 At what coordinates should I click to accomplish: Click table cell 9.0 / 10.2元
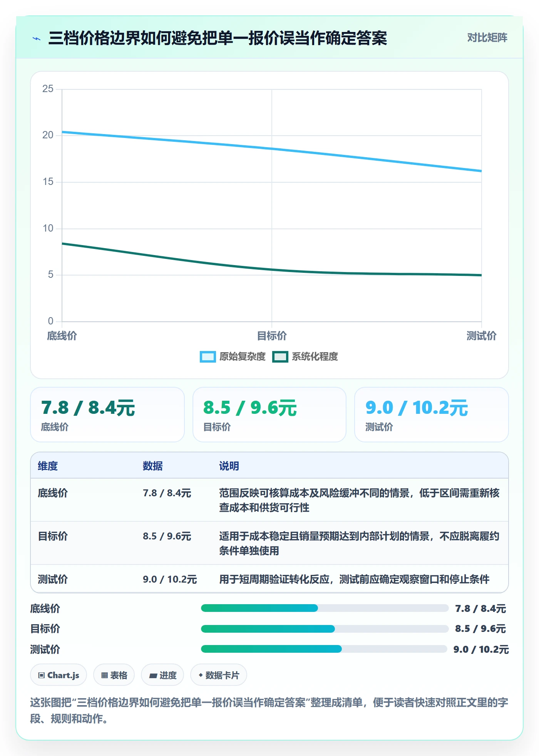coord(170,580)
